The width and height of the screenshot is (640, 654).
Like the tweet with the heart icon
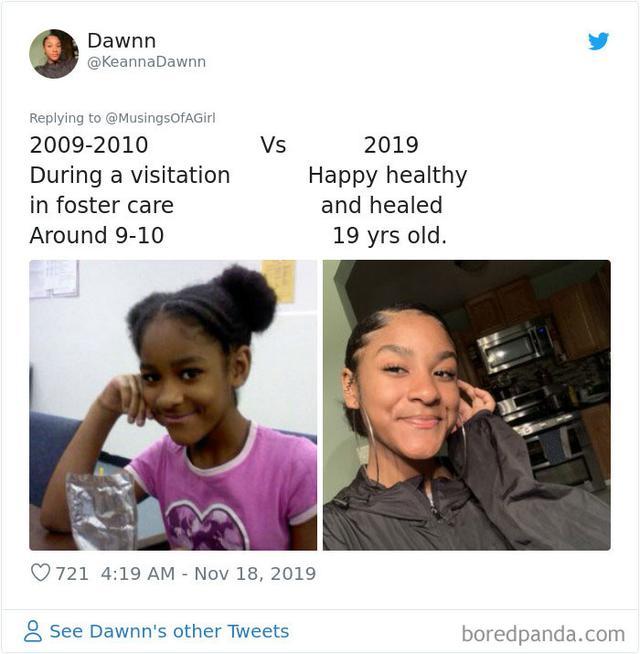[x=40, y=573]
